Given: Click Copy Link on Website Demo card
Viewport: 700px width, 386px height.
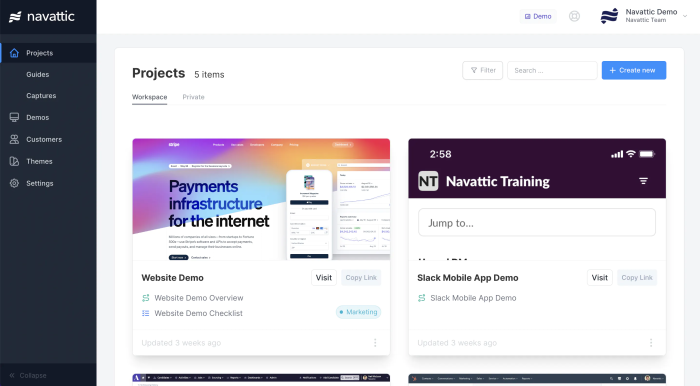Looking at the screenshot, I should click(x=361, y=278).
